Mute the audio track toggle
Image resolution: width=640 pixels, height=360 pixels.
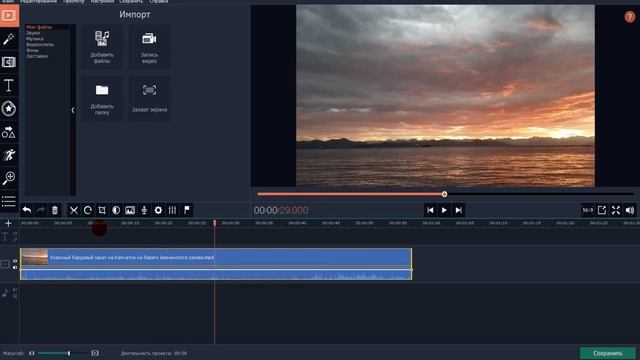(x=15, y=290)
